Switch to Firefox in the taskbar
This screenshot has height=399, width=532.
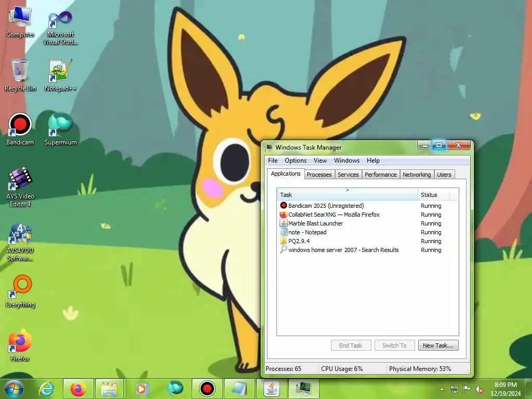tap(78, 389)
